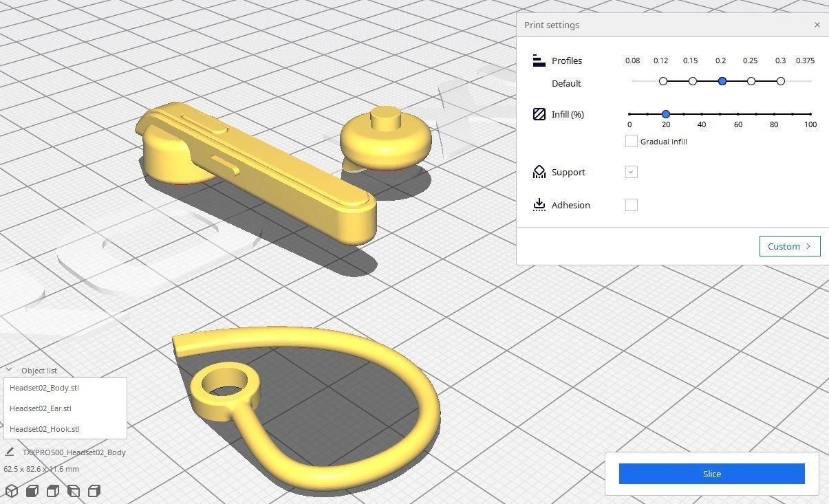Select the 0.15 profile layer height
This screenshot has width=829, height=504.
[x=693, y=81]
